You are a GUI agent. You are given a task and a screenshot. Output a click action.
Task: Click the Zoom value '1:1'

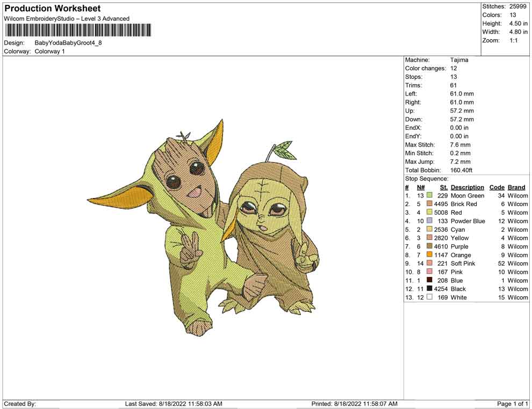coord(514,40)
